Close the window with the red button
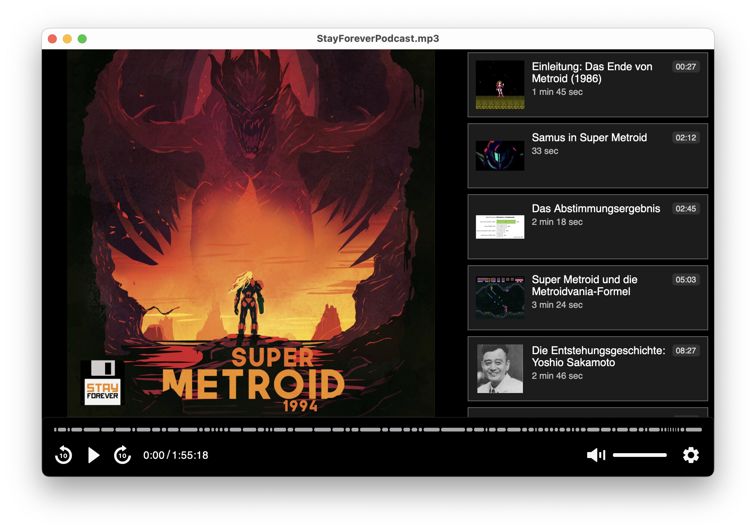 (x=52, y=39)
